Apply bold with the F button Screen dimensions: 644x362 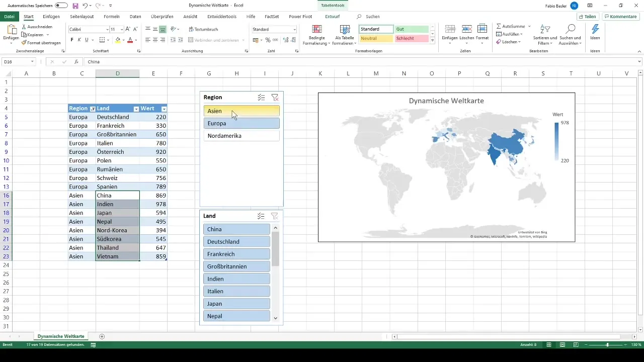click(72, 40)
